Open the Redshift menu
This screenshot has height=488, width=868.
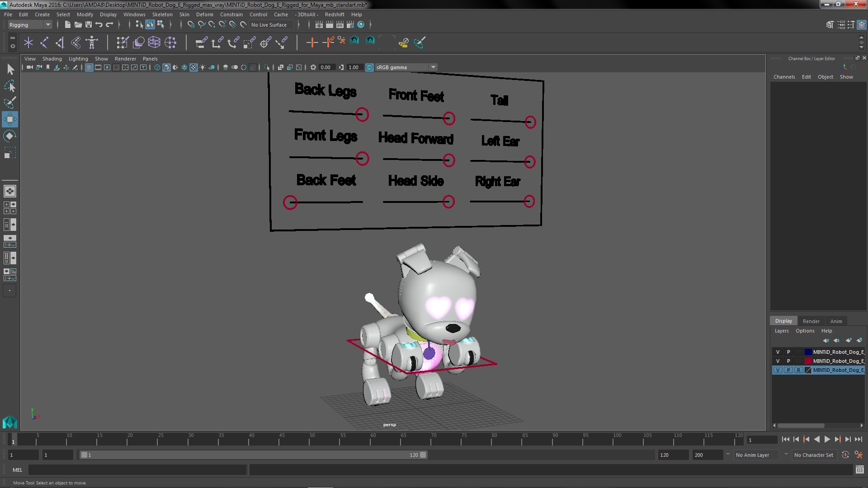(x=335, y=14)
